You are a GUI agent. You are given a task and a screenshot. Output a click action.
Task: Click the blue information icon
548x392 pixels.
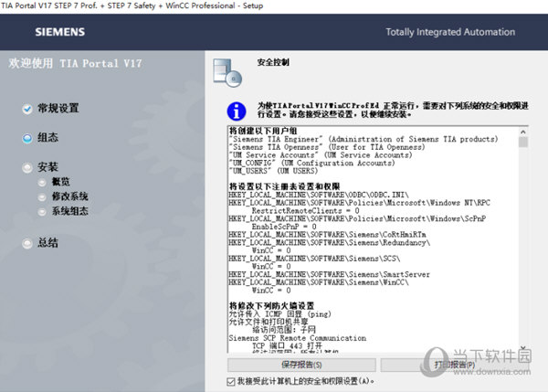tap(237, 111)
